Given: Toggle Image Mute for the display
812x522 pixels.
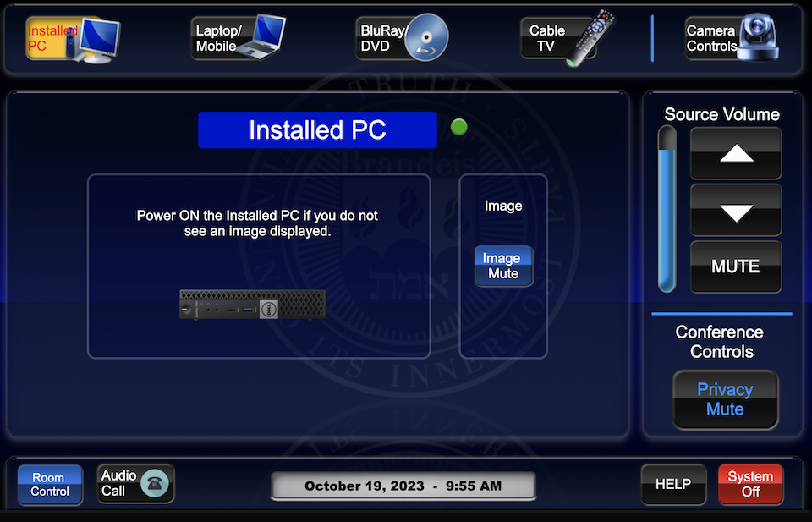Looking at the screenshot, I should pyautogui.click(x=502, y=266).
